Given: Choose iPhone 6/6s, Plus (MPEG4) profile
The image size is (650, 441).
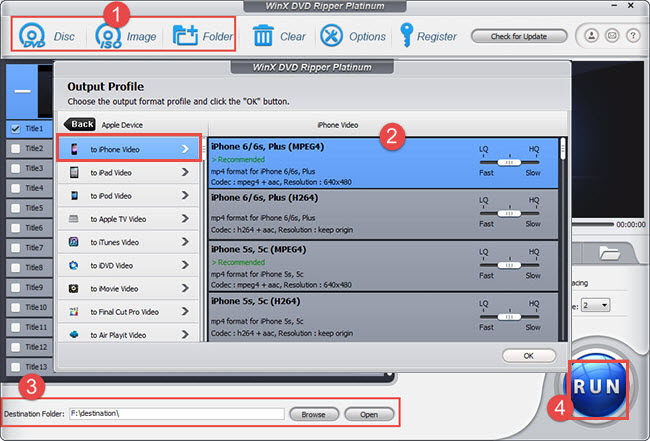Looking at the screenshot, I should [383, 163].
